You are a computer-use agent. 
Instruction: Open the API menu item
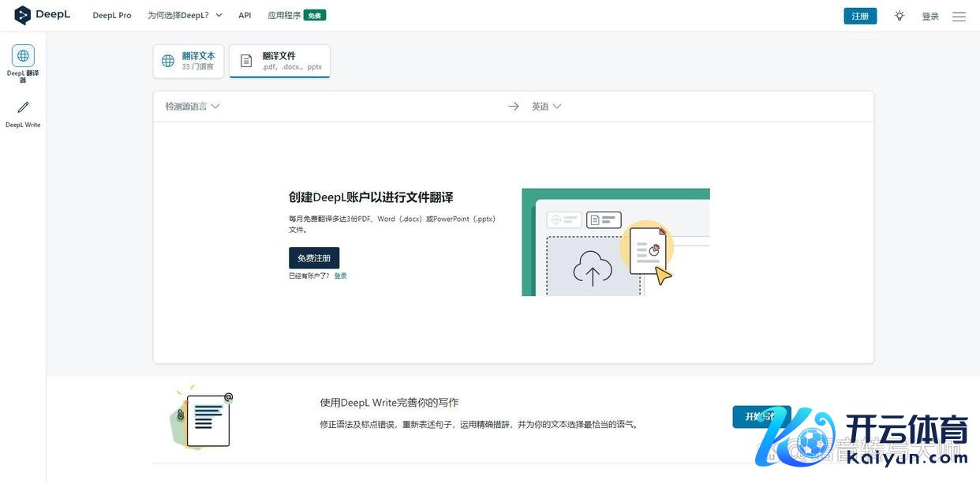click(245, 16)
